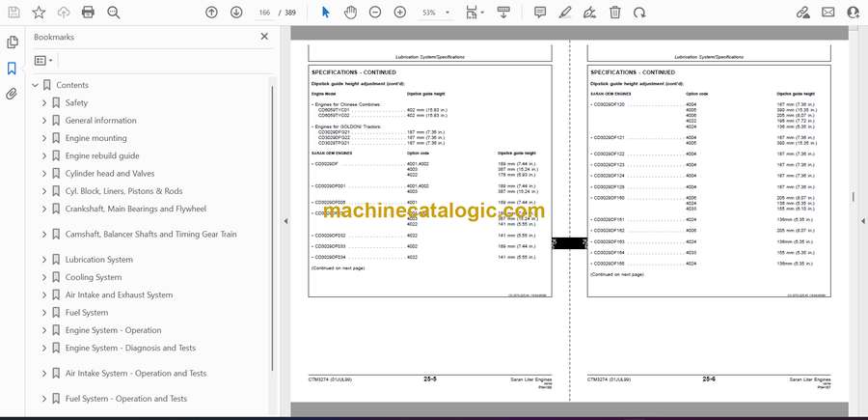Select the Cooling System bookmark
This screenshot has height=420, width=868.
(93, 277)
